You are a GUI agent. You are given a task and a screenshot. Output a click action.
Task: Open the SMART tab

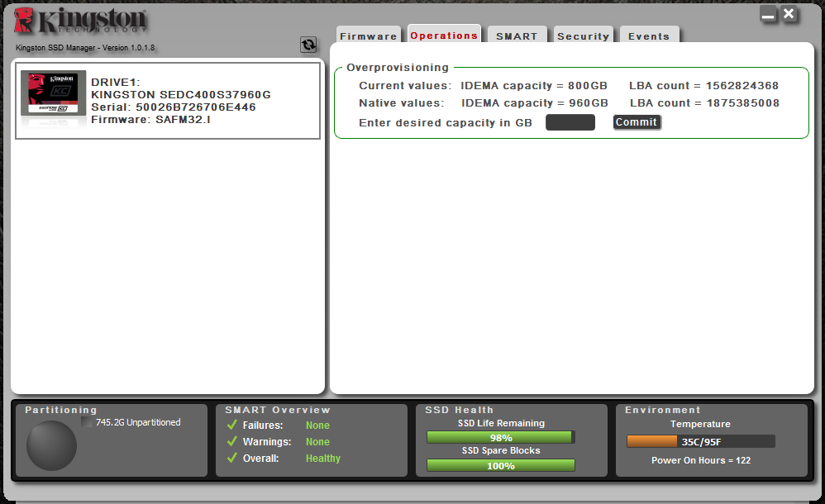click(x=517, y=36)
